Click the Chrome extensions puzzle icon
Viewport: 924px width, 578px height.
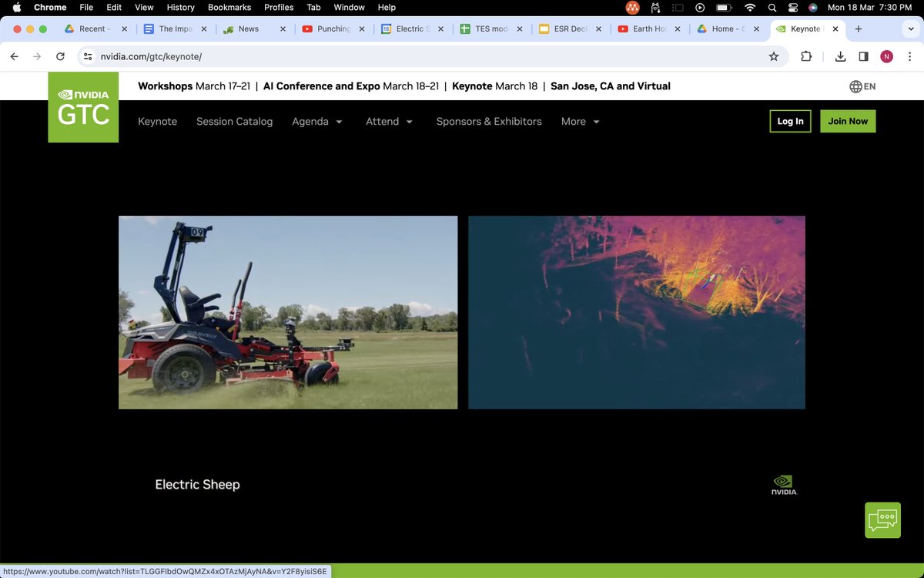point(806,56)
